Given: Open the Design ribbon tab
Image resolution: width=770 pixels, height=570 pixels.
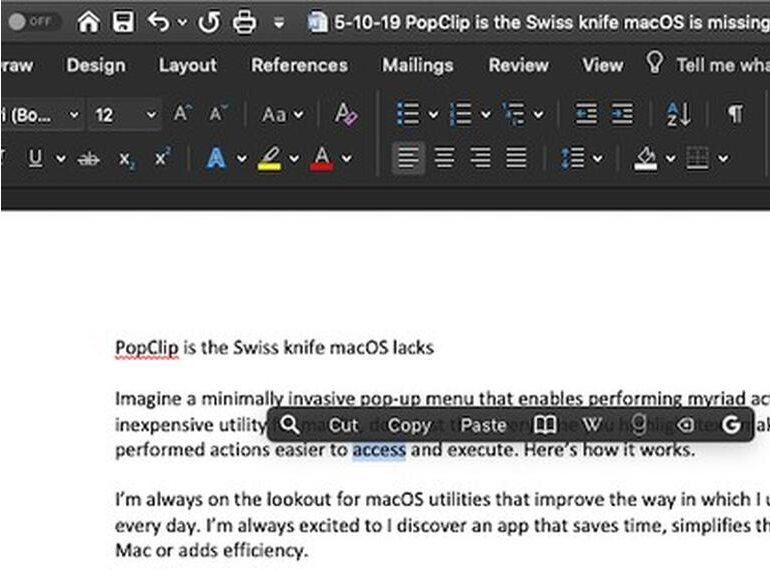Looking at the screenshot, I should click(96, 65).
